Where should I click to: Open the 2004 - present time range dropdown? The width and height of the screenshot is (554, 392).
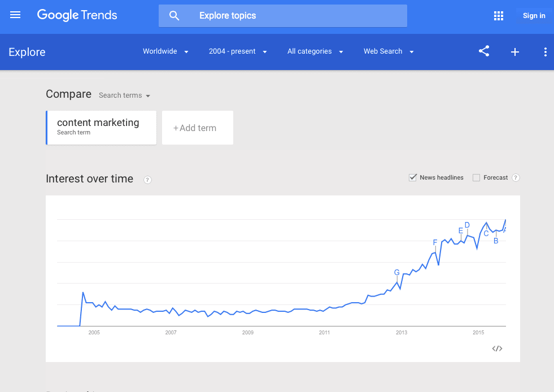coord(237,51)
